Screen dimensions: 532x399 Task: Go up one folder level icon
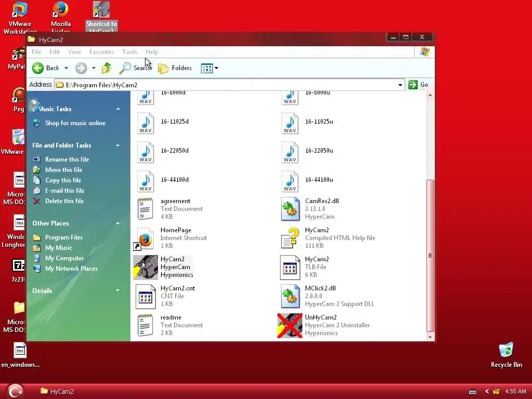107,68
